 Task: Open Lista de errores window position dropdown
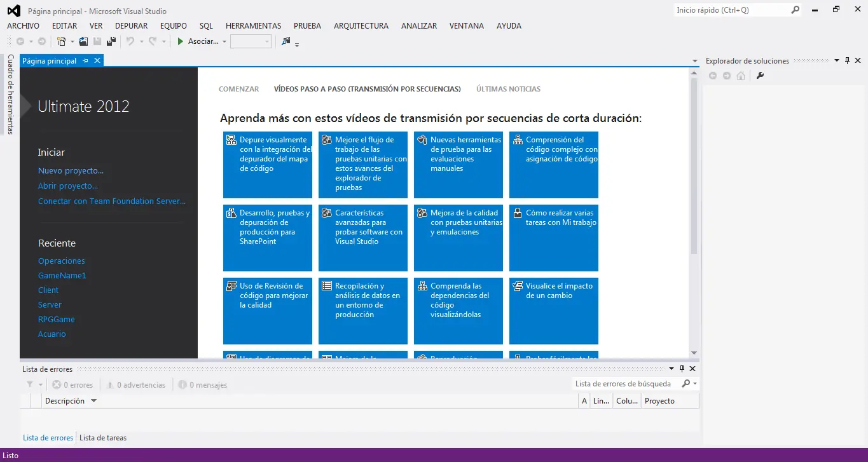(x=671, y=369)
